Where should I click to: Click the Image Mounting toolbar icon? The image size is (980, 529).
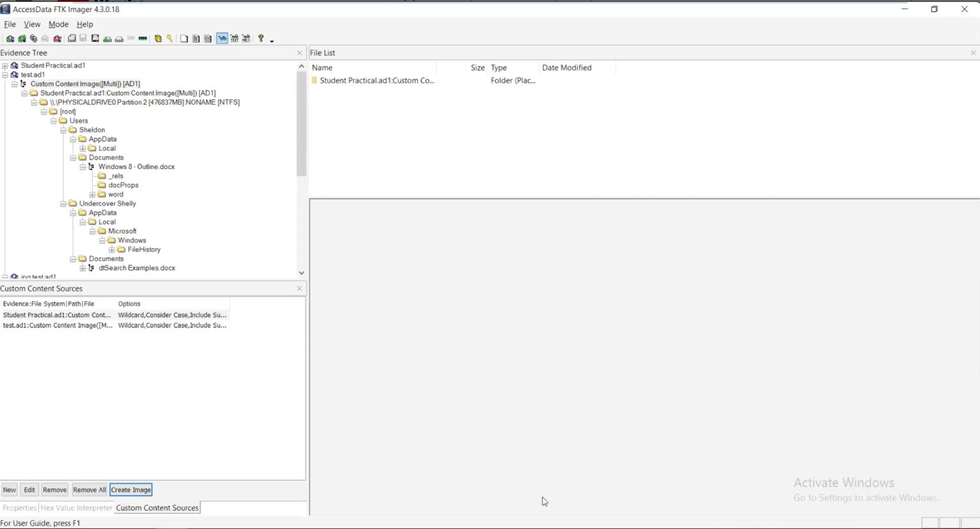(x=33, y=38)
